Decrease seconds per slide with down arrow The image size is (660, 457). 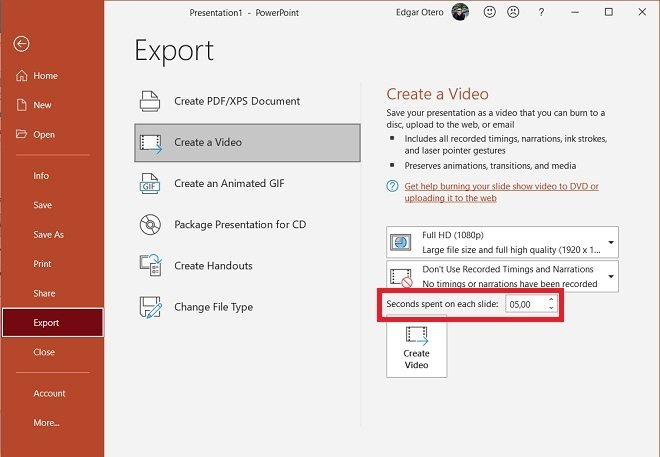pyautogui.click(x=551, y=308)
